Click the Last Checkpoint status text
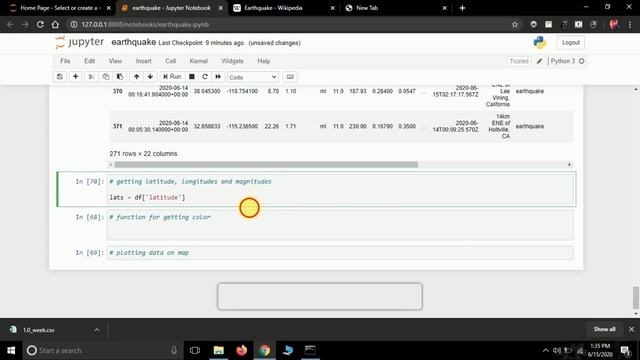640x360 pixels. point(201,43)
